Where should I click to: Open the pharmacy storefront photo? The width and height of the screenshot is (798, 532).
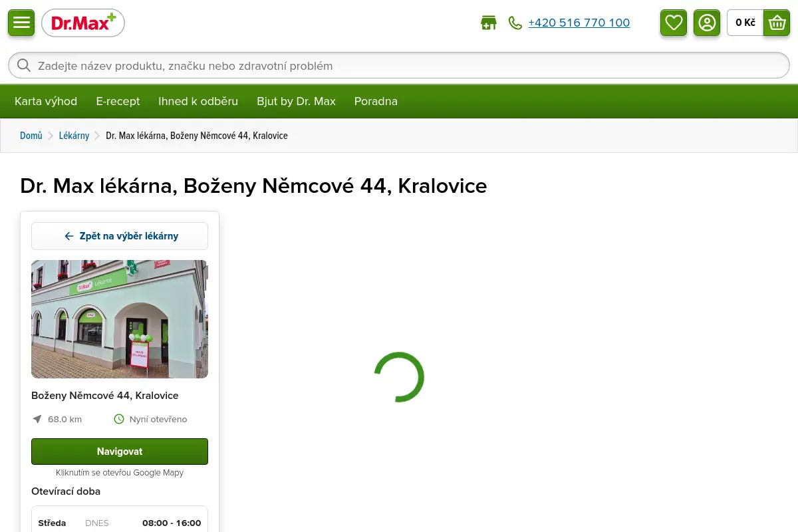click(120, 319)
